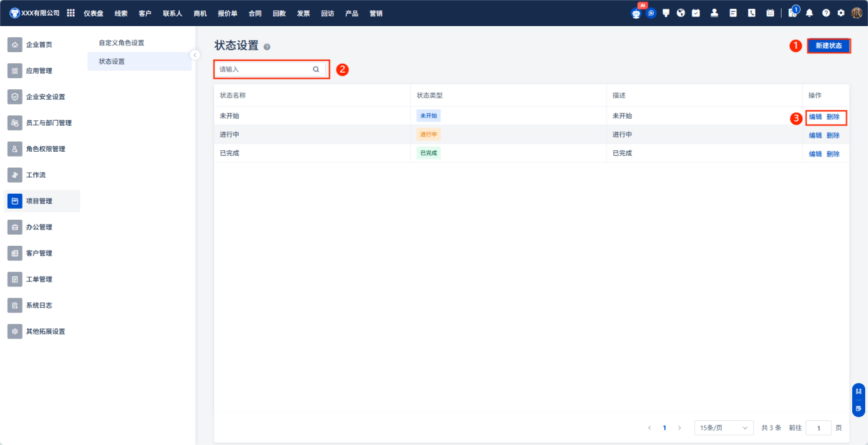Open the calendar checkmark task icon
This screenshot has height=445, width=868.
point(696,13)
